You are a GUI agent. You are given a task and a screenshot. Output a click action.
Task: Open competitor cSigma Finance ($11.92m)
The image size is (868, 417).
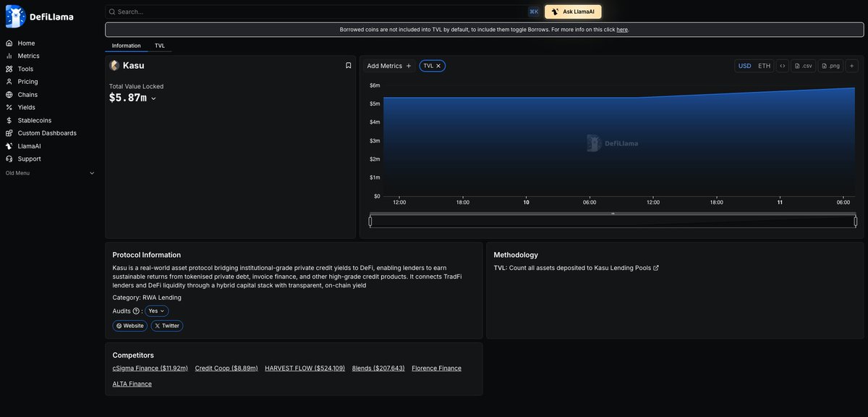(150, 368)
